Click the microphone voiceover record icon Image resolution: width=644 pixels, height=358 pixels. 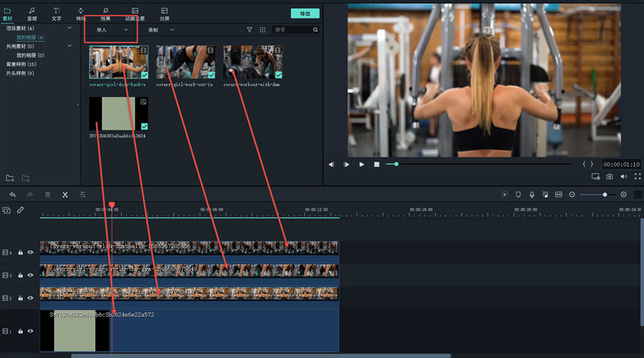coord(532,195)
